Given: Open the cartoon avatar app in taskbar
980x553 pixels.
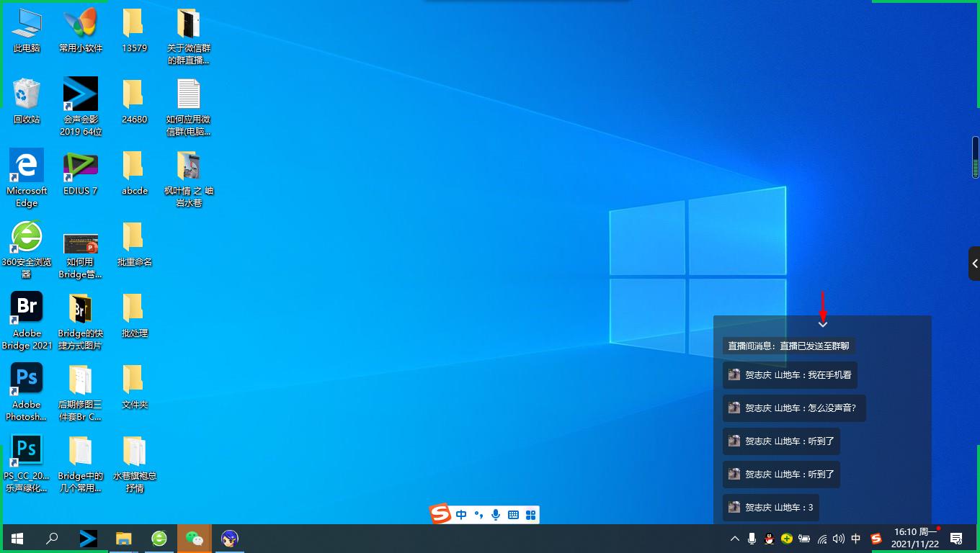Looking at the screenshot, I should 229,539.
